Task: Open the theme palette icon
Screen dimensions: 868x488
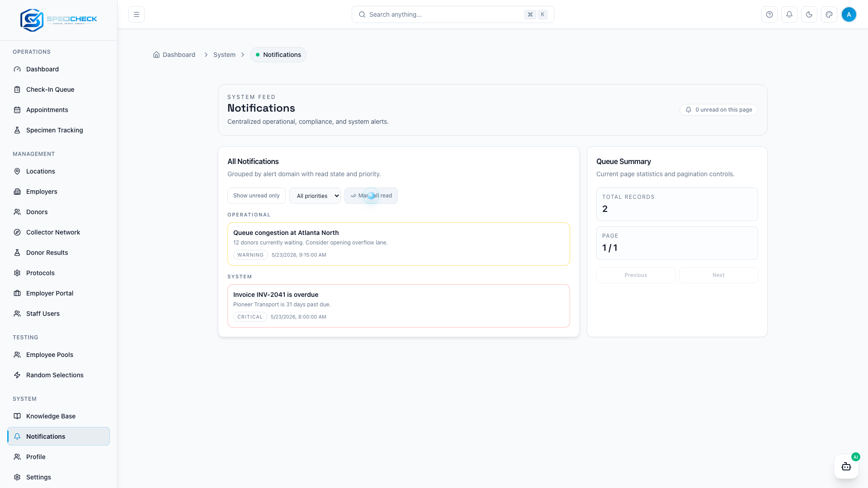Action: pyautogui.click(x=829, y=14)
